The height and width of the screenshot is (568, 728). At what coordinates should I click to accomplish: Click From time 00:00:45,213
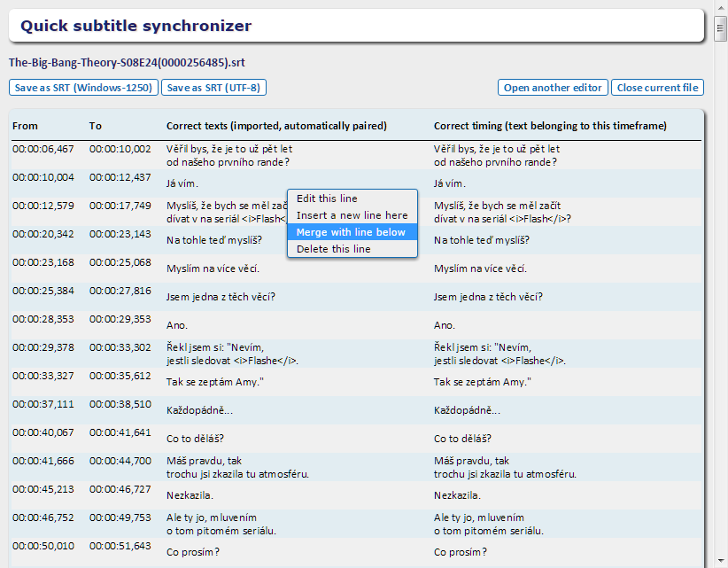click(x=43, y=489)
